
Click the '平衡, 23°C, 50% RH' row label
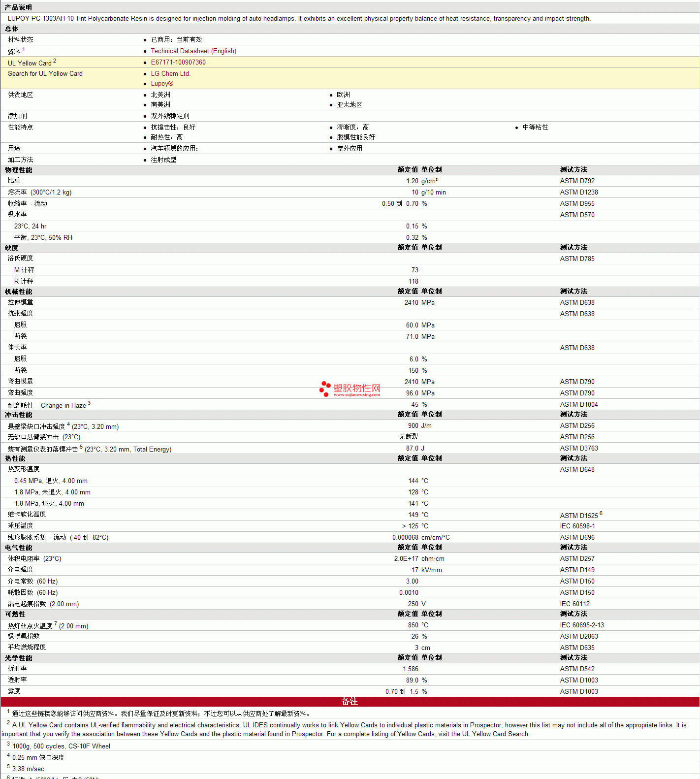[43, 237]
